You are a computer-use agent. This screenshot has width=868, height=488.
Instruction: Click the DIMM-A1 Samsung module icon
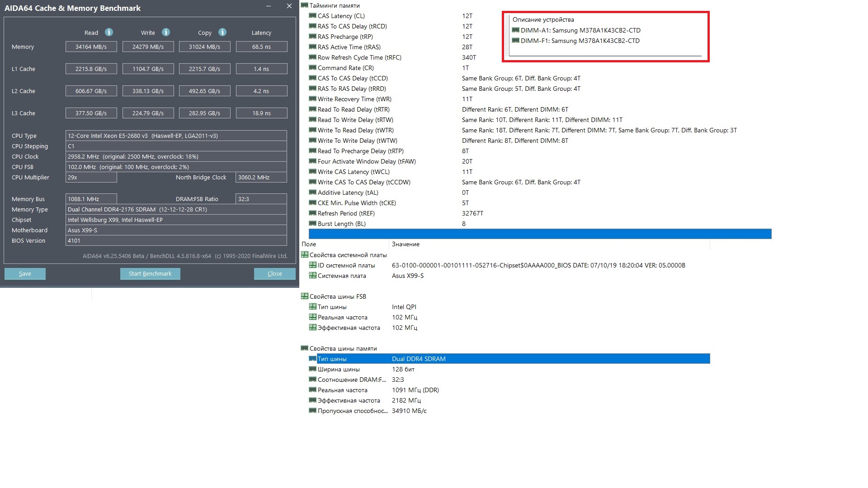pyautogui.click(x=515, y=30)
